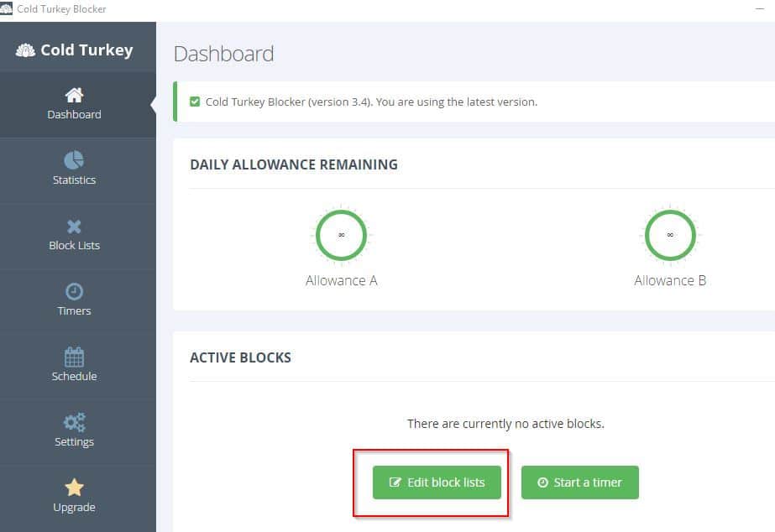
Task: Click the green version status checkmark
Action: click(195, 102)
